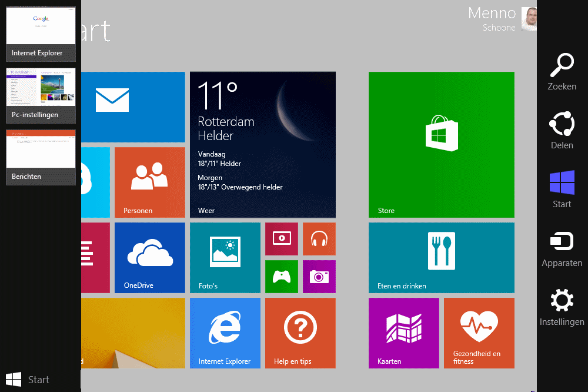Open the Instellingen settings charm

pos(562,307)
